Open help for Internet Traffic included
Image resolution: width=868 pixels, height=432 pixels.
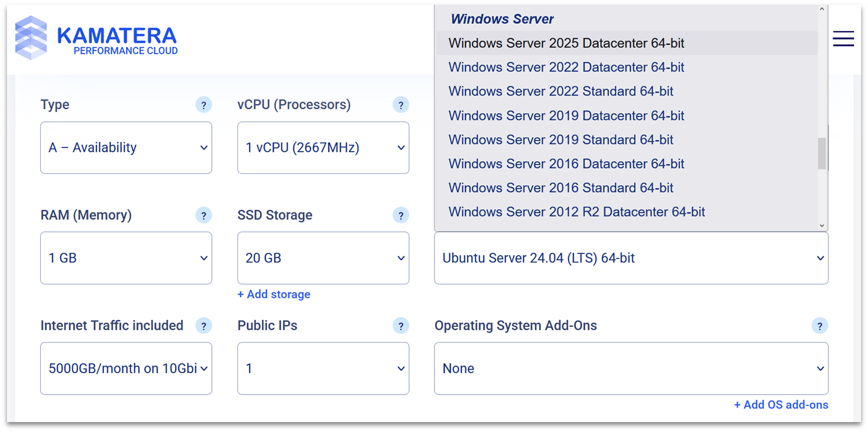pos(204,326)
